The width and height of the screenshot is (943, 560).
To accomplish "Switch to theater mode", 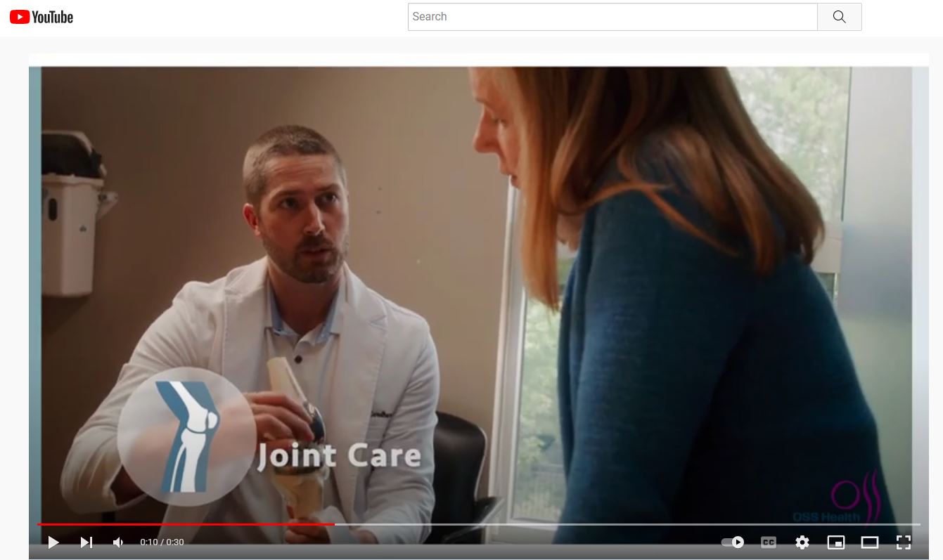I will pos(870,542).
